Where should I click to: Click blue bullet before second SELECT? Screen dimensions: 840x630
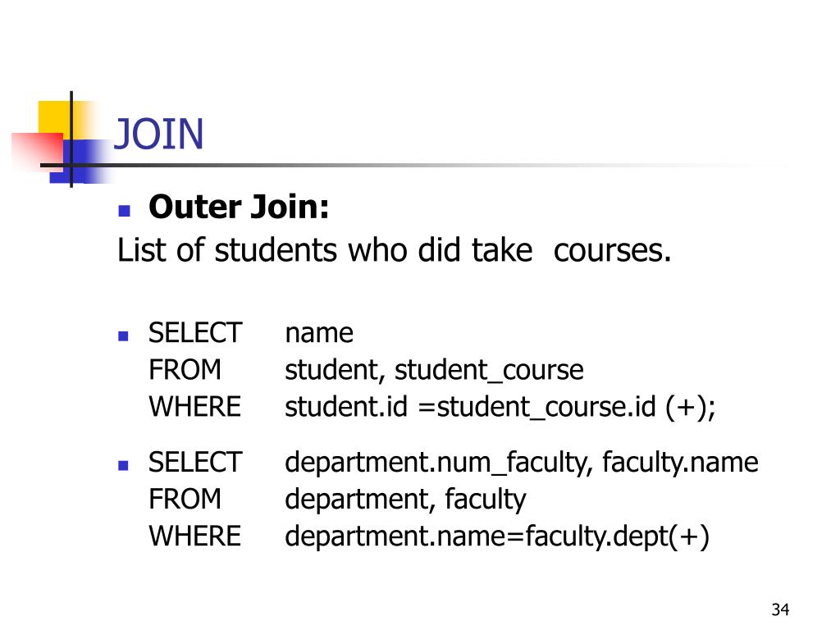click(123, 465)
